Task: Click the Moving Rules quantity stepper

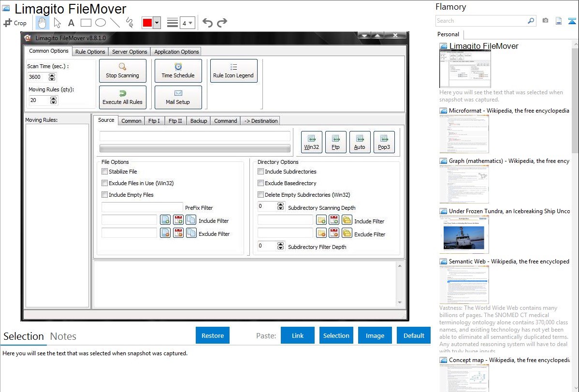Action: click(x=54, y=100)
